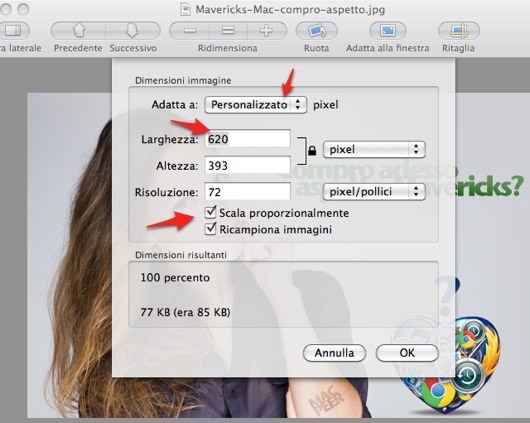Open Adatta a Personalizzato dropdown
Screen dimensions: 530x423
[x=256, y=105]
